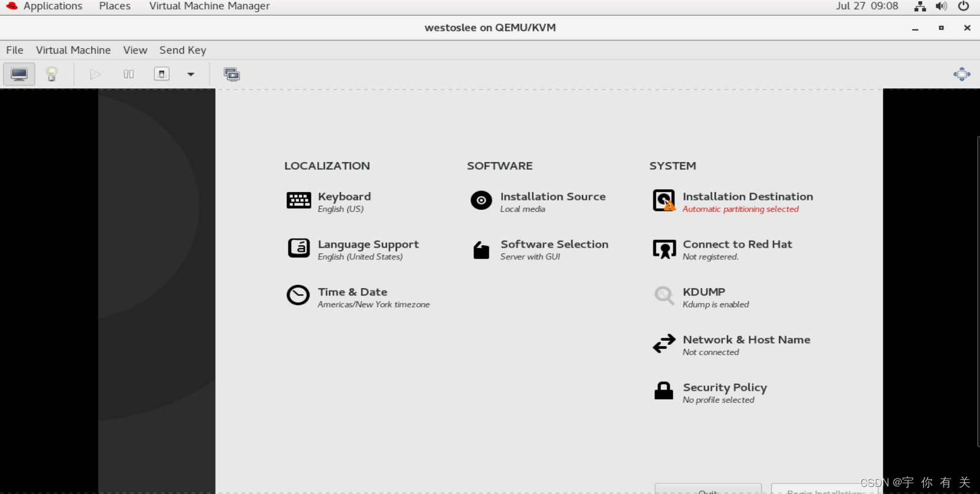Click the 'No profile selected' status text
This screenshot has height=494, width=980.
coord(718,400)
